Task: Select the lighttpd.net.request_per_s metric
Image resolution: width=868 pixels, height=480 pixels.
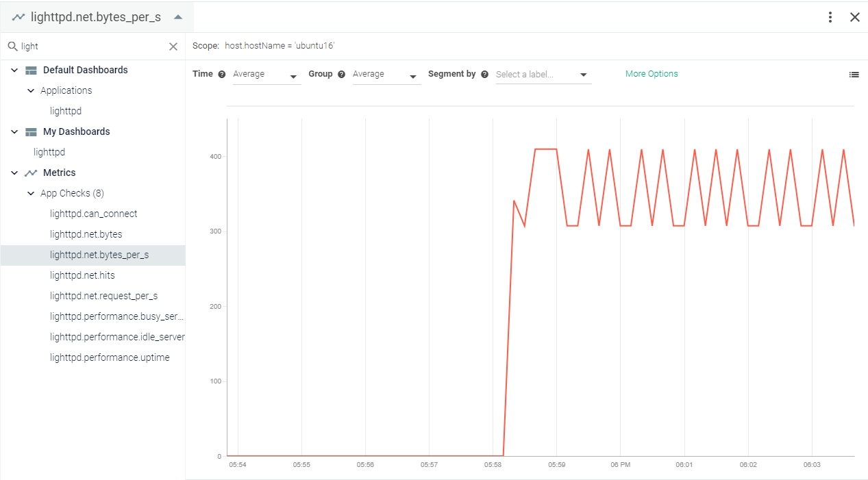Action: coord(103,296)
